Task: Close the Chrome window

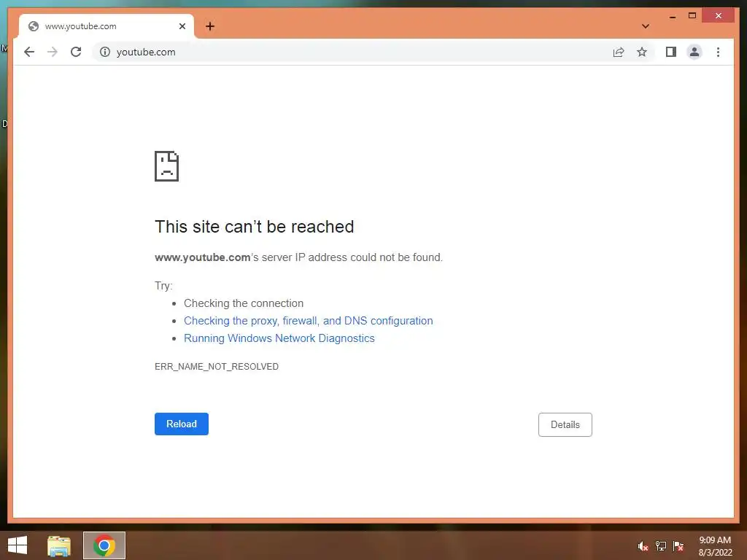Action: [x=719, y=16]
